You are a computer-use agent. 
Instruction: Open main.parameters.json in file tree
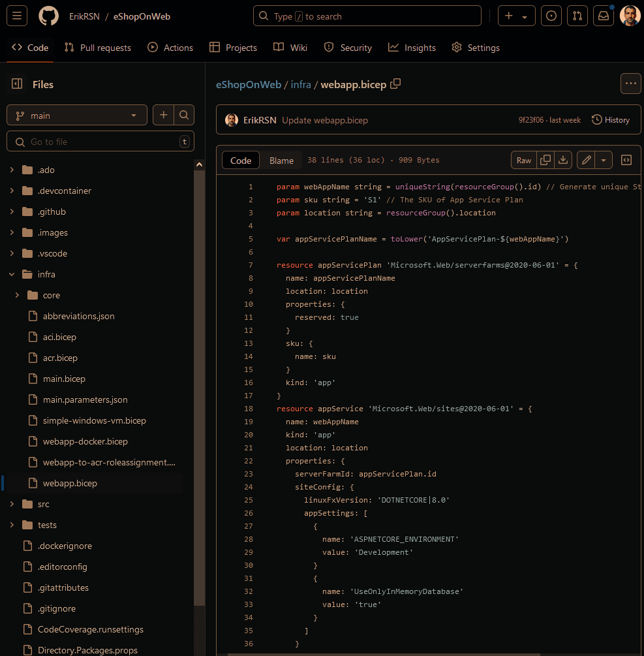85,400
